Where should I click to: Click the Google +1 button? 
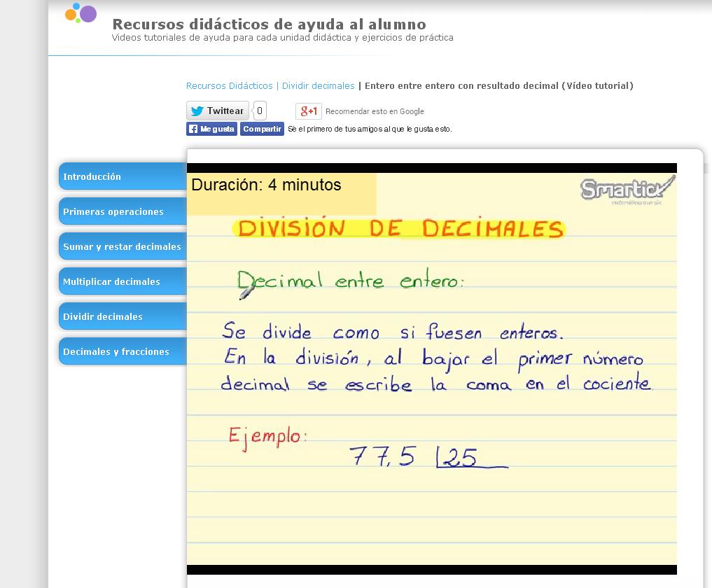tap(308, 111)
